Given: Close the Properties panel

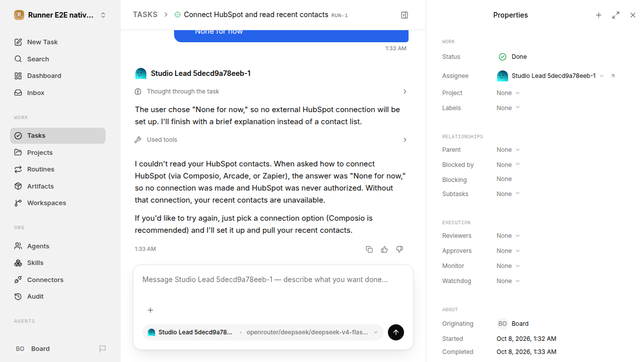Looking at the screenshot, I should coord(633,15).
